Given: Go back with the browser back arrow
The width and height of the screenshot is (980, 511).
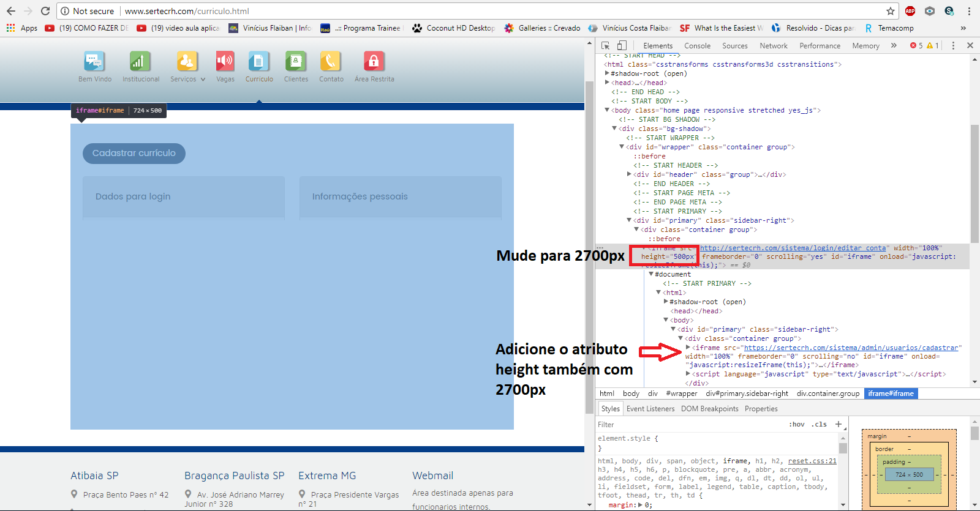Looking at the screenshot, I should pyautogui.click(x=11, y=11).
